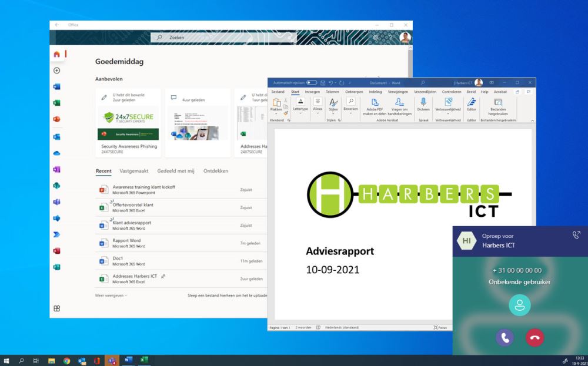Open Security Awareness Phishing recommended card
Image resolution: width=588 pixels, height=366 pixels.
(x=128, y=123)
